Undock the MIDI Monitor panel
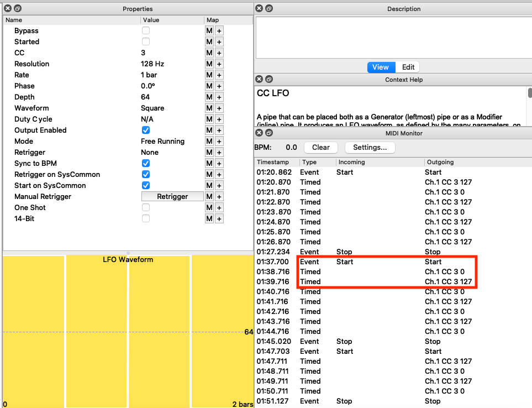The image size is (532, 408). 269,133
